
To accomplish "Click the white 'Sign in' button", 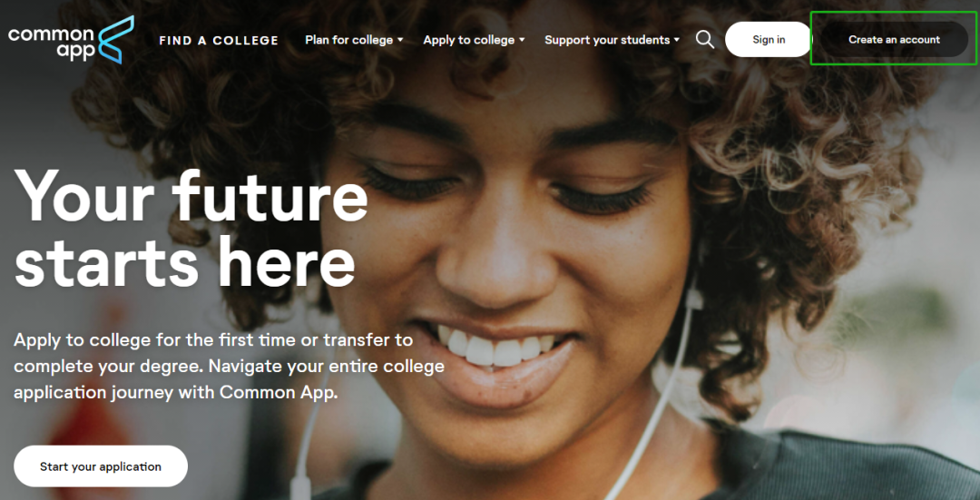I will 769,39.
